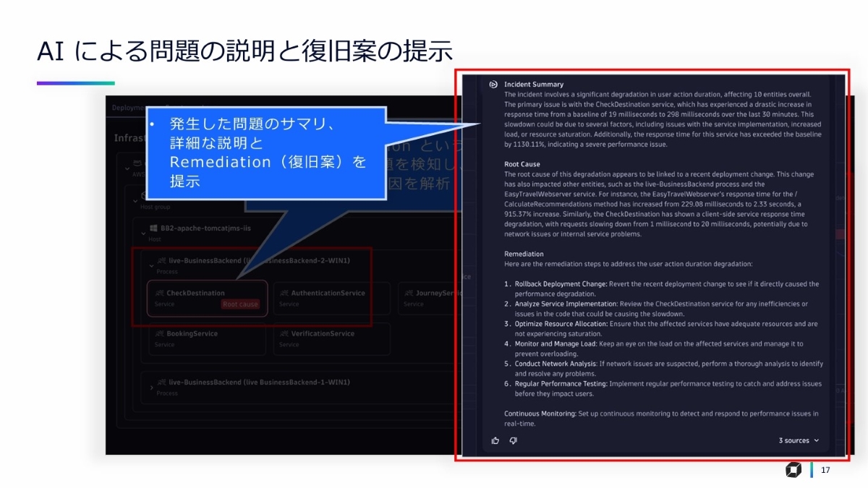Open the BookingService service card

207,339
